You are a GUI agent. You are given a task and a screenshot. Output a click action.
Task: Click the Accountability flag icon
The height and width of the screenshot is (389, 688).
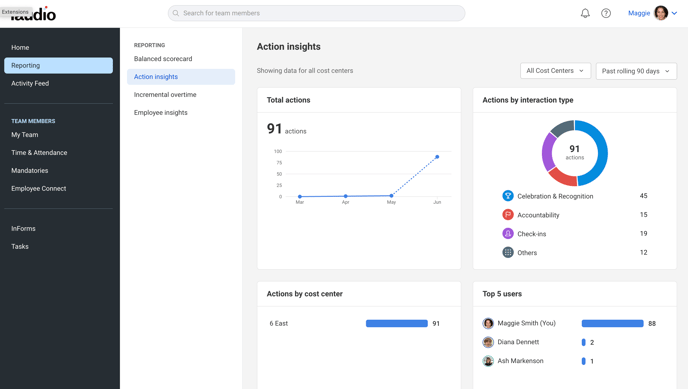coord(508,214)
